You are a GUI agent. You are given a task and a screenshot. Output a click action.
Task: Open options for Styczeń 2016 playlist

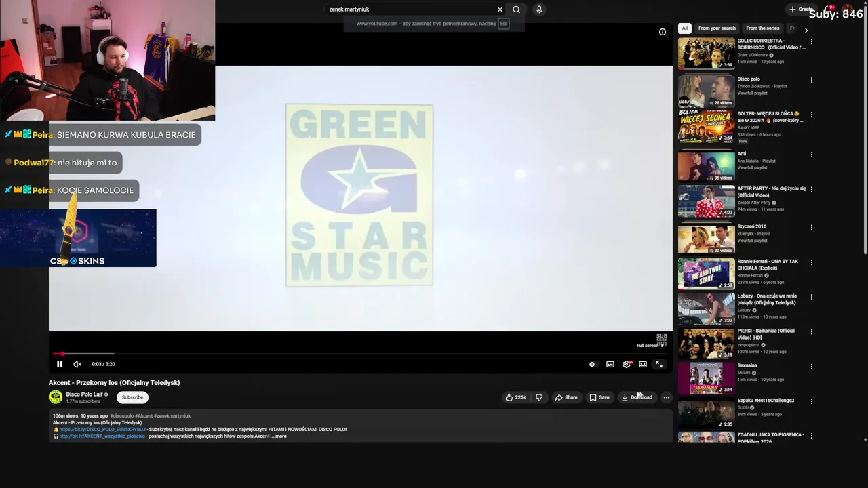(812, 228)
